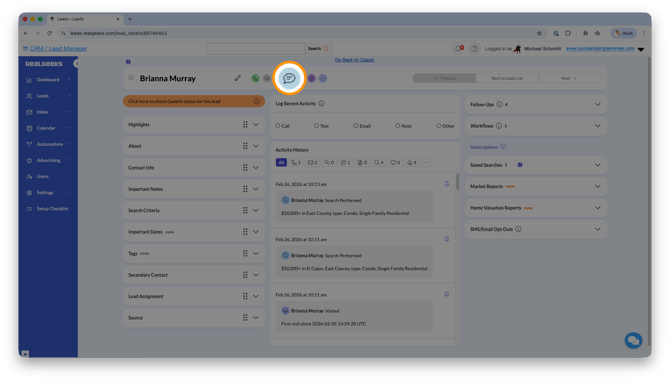The image size is (670, 382).
Task: Filter activity history by favorites heart
Action: click(x=395, y=162)
